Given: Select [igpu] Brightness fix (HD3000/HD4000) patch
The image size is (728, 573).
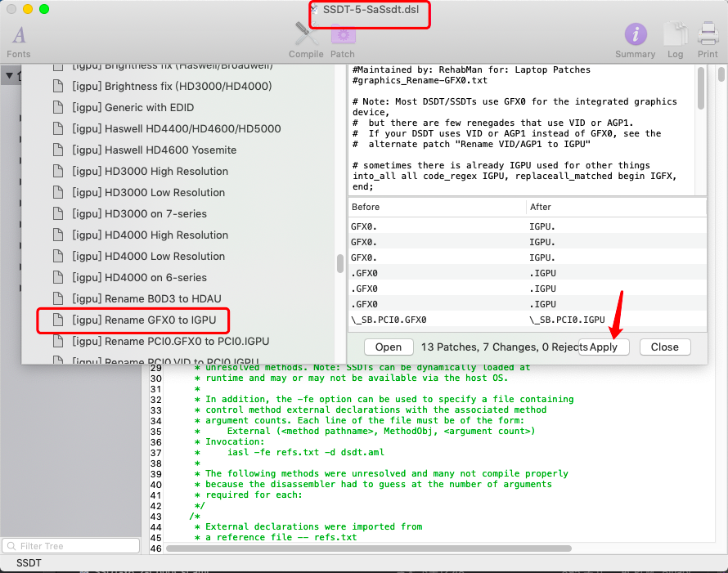Looking at the screenshot, I should click(172, 86).
